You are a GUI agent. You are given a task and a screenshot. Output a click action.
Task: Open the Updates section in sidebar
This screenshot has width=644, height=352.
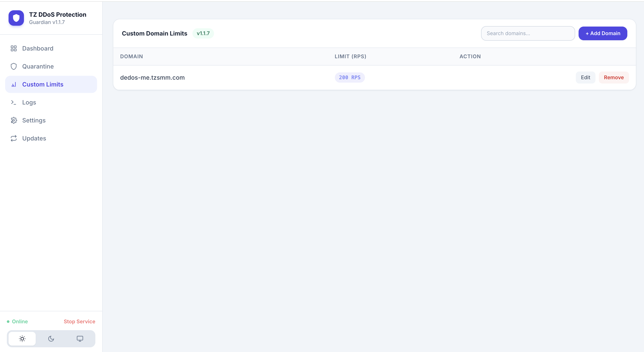coord(34,138)
